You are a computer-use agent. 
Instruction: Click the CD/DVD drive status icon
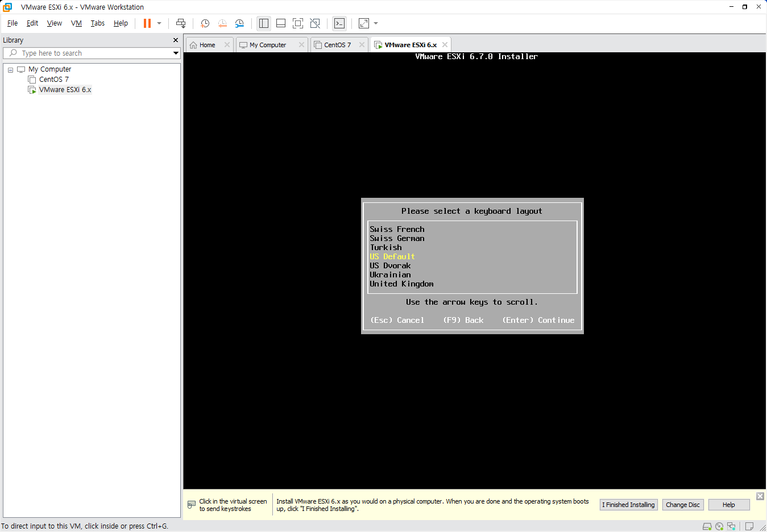coord(719,526)
